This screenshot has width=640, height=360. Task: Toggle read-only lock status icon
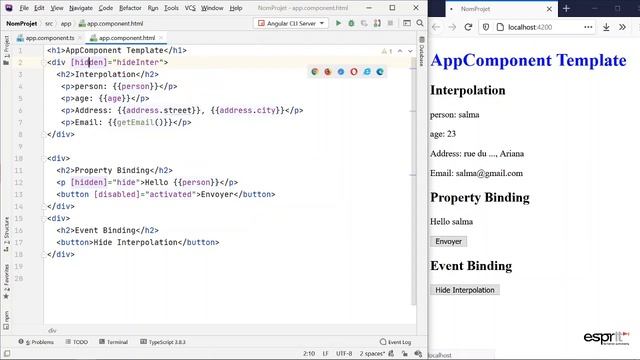tap(404, 353)
